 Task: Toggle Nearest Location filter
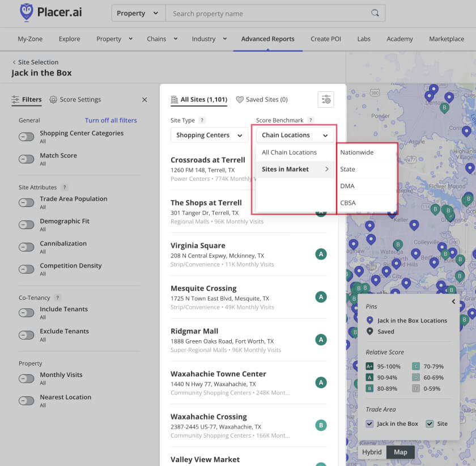click(x=27, y=401)
